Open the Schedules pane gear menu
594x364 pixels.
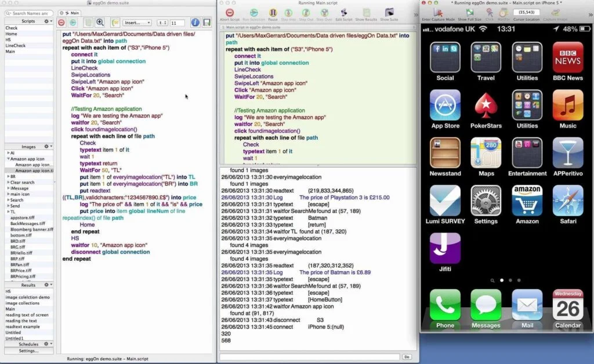click(48, 344)
